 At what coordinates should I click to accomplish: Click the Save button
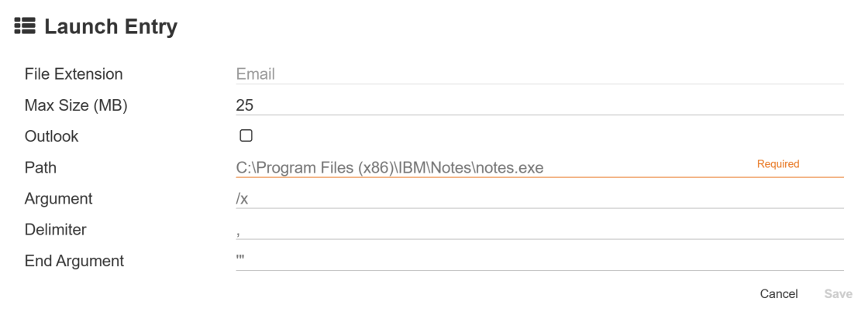coord(838,294)
